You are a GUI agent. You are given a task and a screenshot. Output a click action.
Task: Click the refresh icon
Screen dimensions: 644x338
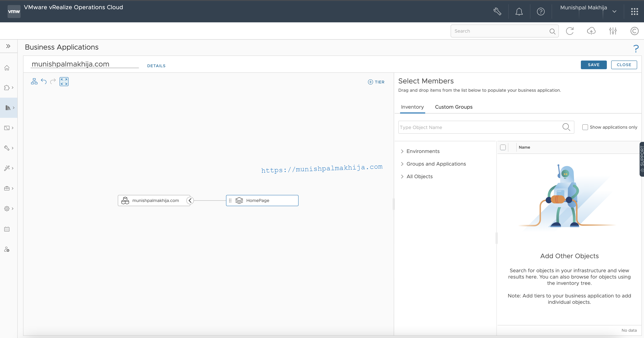[x=570, y=31]
